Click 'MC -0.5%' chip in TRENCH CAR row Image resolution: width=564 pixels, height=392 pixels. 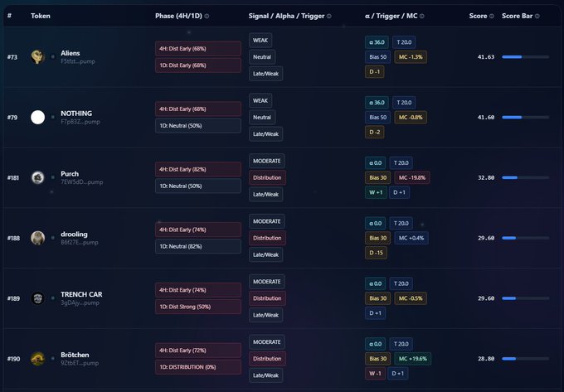(411, 298)
